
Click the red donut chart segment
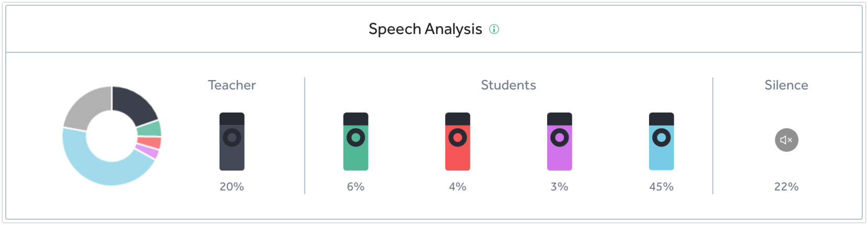click(149, 143)
